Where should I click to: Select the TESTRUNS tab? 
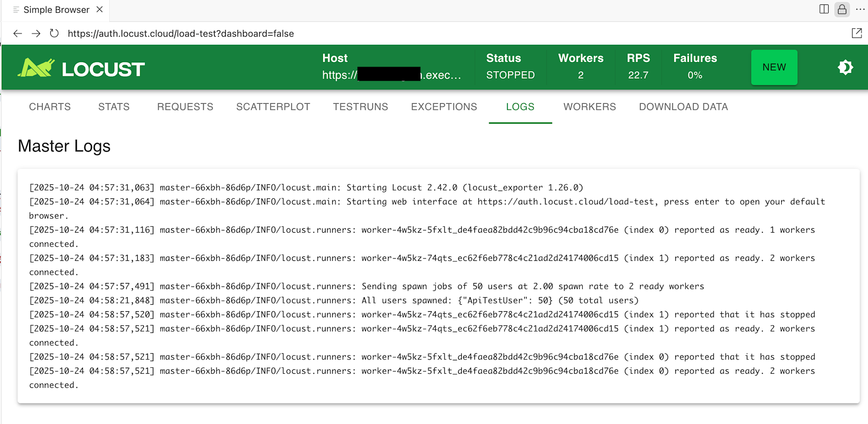tap(360, 107)
